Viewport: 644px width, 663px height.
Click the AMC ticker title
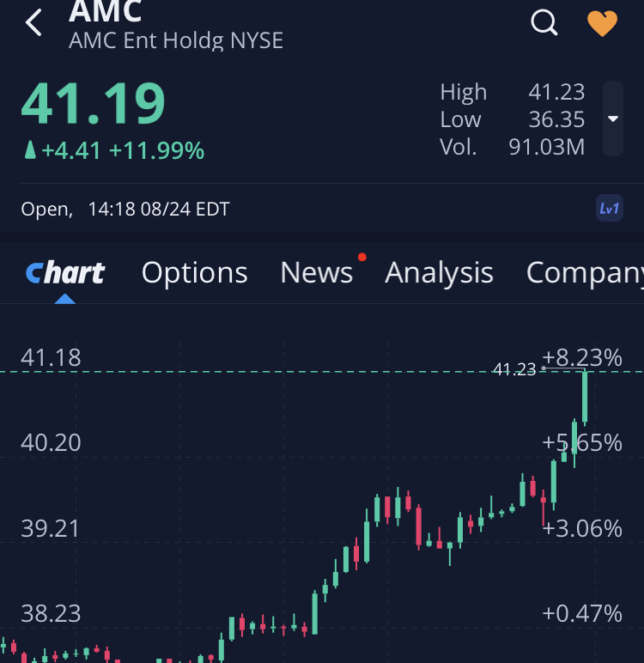pyautogui.click(x=105, y=12)
